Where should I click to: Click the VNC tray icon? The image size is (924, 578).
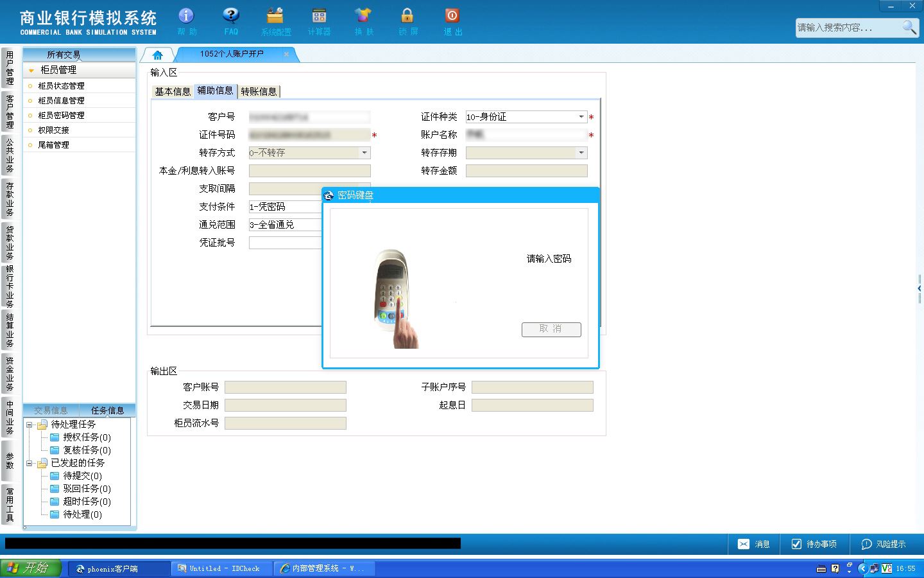[x=887, y=568]
